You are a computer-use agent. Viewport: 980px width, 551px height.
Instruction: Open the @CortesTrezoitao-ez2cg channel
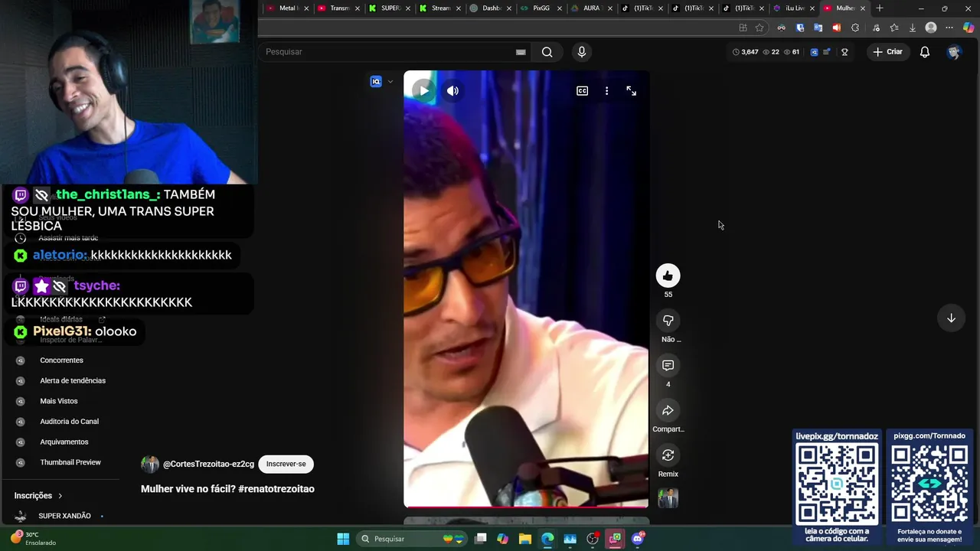(x=208, y=464)
